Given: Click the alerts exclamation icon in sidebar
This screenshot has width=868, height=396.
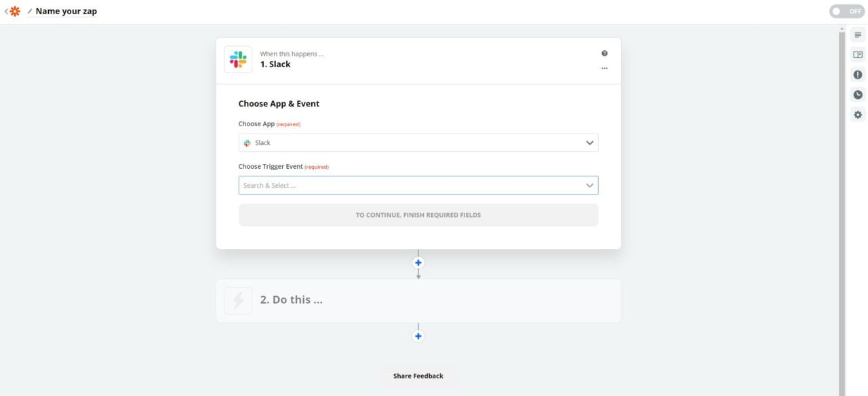Looking at the screenshot, I should (x=857, y=74).
